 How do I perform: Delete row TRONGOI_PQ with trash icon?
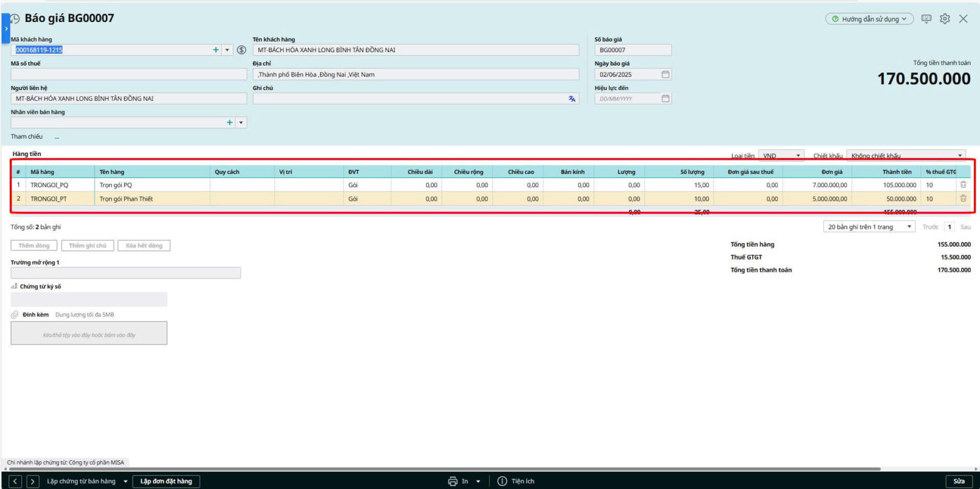point(963,185)
